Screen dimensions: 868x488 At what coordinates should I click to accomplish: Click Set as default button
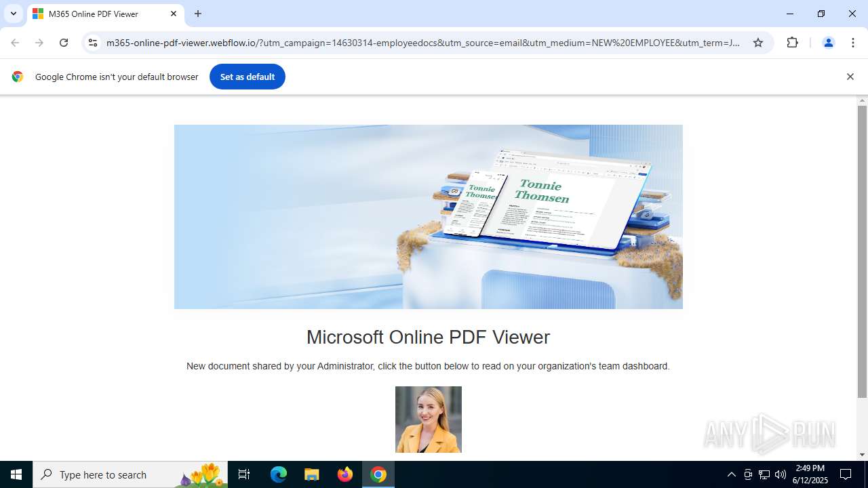coord(248,77)
